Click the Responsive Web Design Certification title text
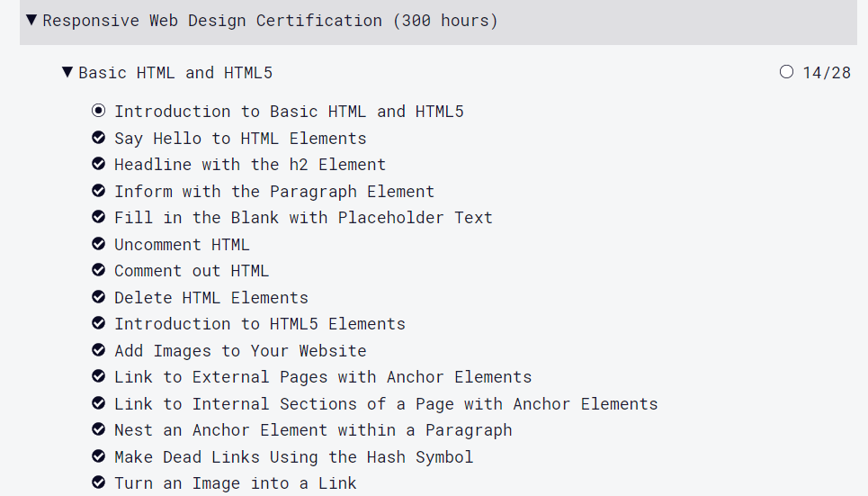Image resolution: width=868 pixels, height=496 pixels. [x=271, y=21]
